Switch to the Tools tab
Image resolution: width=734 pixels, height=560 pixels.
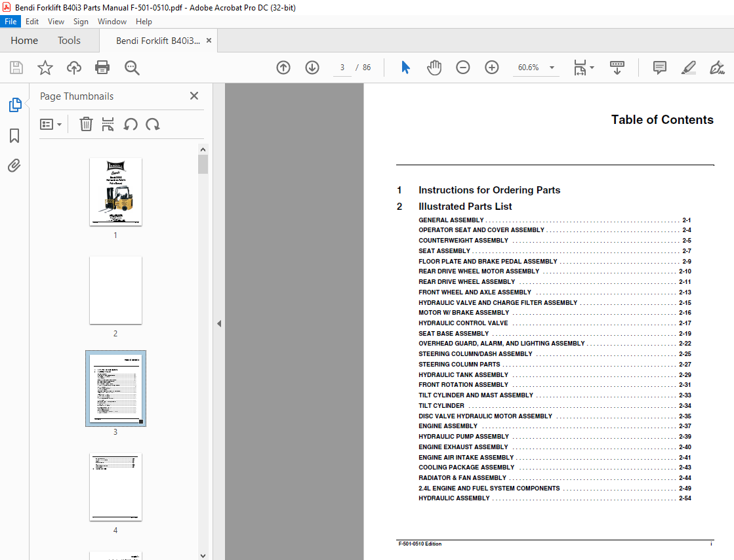pos(69,41)
